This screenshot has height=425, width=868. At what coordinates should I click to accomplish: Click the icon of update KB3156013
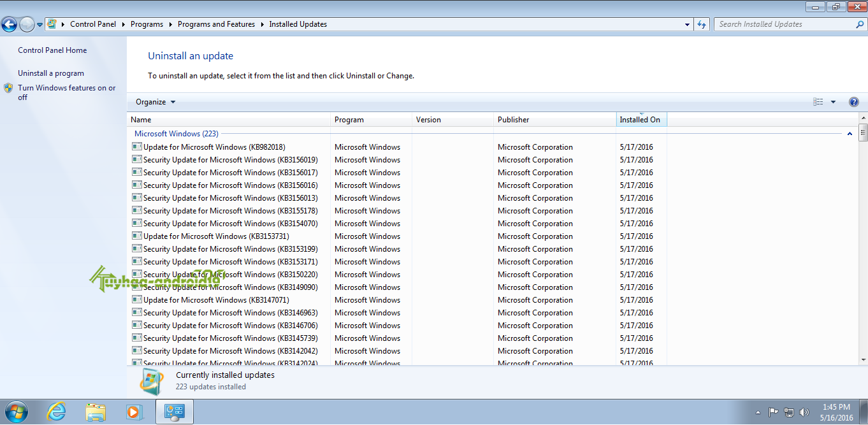[x=137, y=198]
